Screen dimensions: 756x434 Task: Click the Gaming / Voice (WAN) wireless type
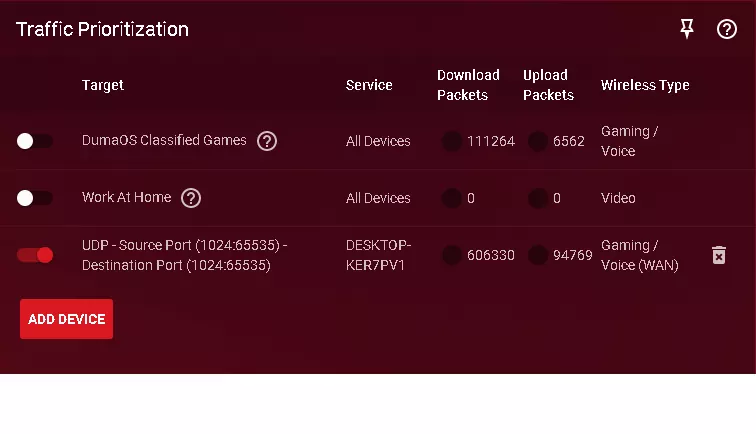tap(639, 255)
